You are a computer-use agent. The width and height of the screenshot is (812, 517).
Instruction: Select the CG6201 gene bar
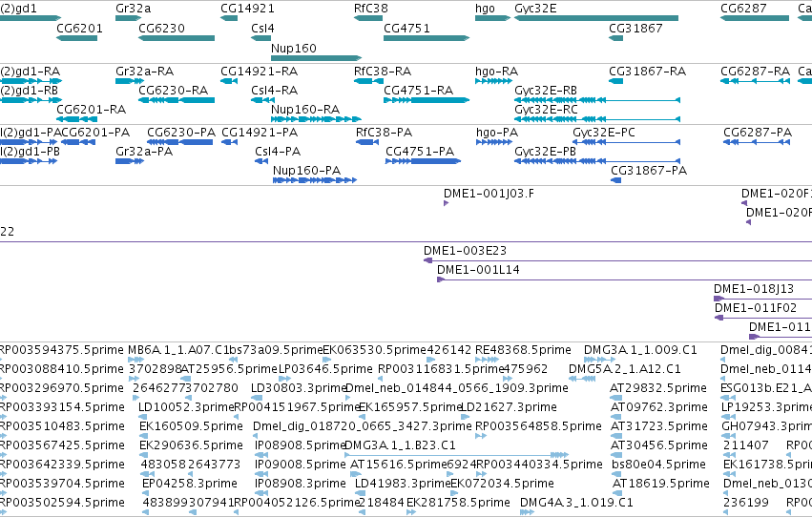click(76, 38)
